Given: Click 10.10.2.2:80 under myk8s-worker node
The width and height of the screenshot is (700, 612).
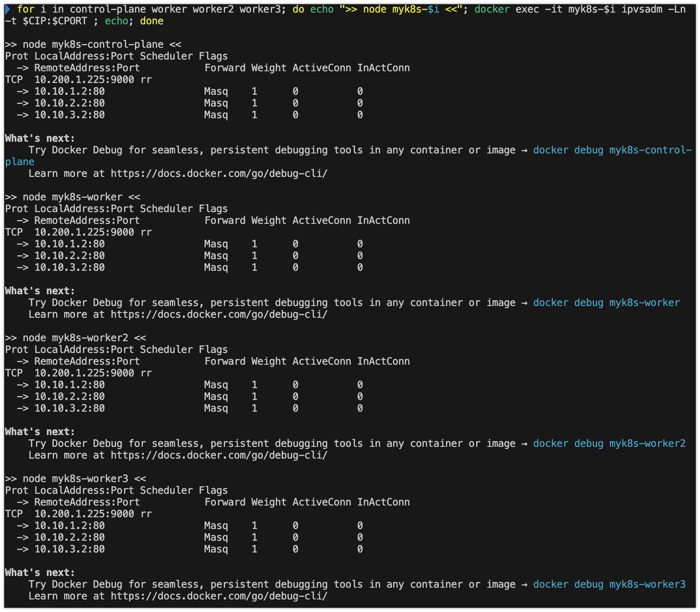Looking at the screenshot, I should 70,256.
